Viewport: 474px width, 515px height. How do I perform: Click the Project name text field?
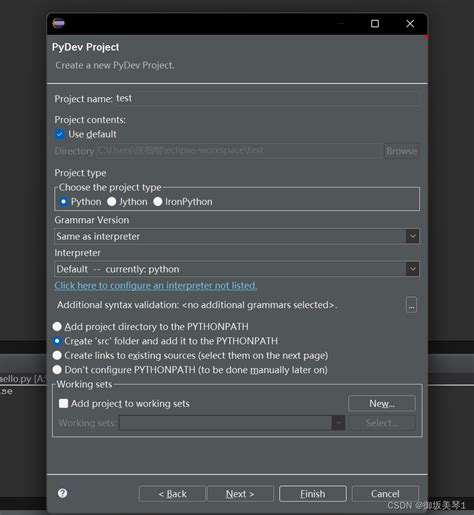click(x=267, y=99)
